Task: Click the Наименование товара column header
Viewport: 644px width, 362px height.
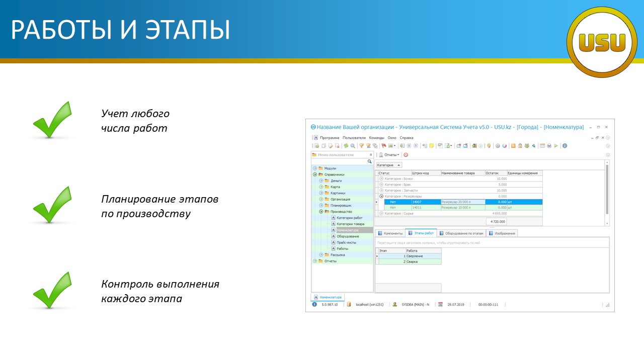Action: click(x=462, y=173)
